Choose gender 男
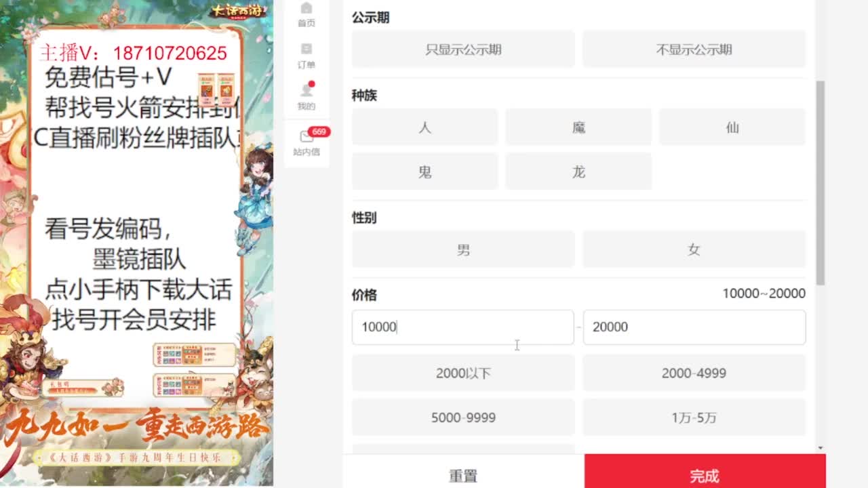Viewport: 868px width, 488px height. pos(463,249)
